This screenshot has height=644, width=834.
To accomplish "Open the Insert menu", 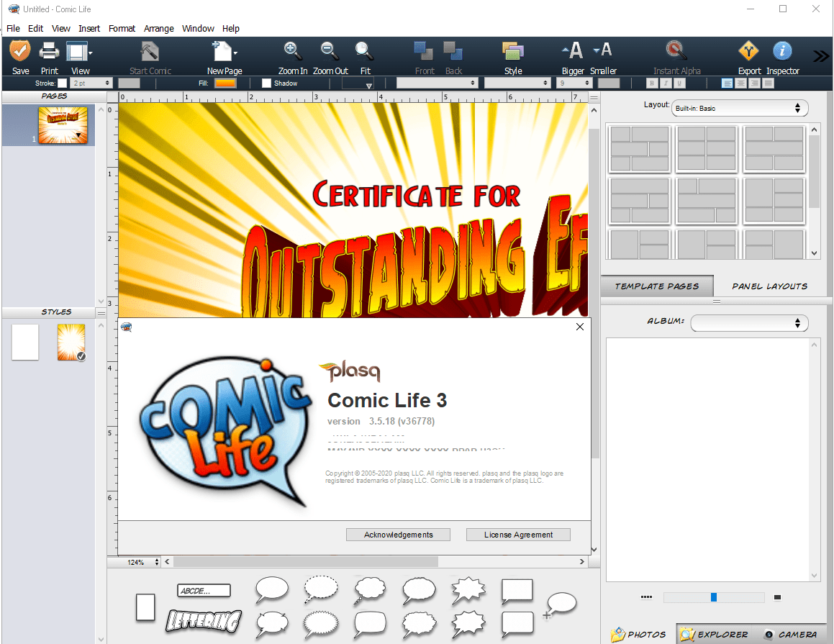I will pos(89,28).
